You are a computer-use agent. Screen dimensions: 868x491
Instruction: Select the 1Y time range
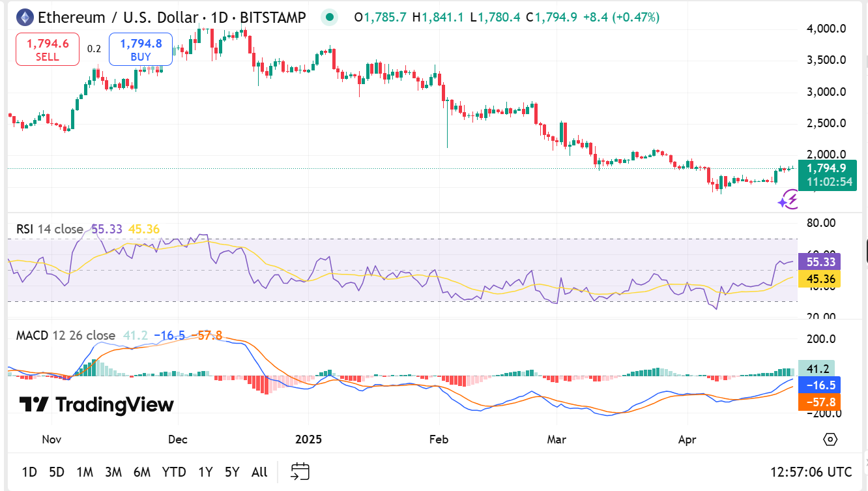(205, 472)
